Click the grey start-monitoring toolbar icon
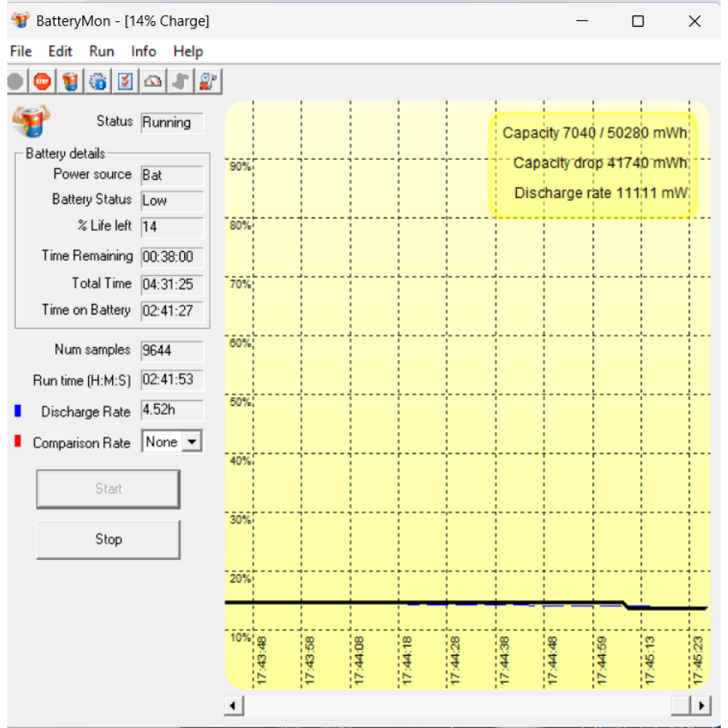The height and width of the screenshot is (728, 728). click(15, 82)
